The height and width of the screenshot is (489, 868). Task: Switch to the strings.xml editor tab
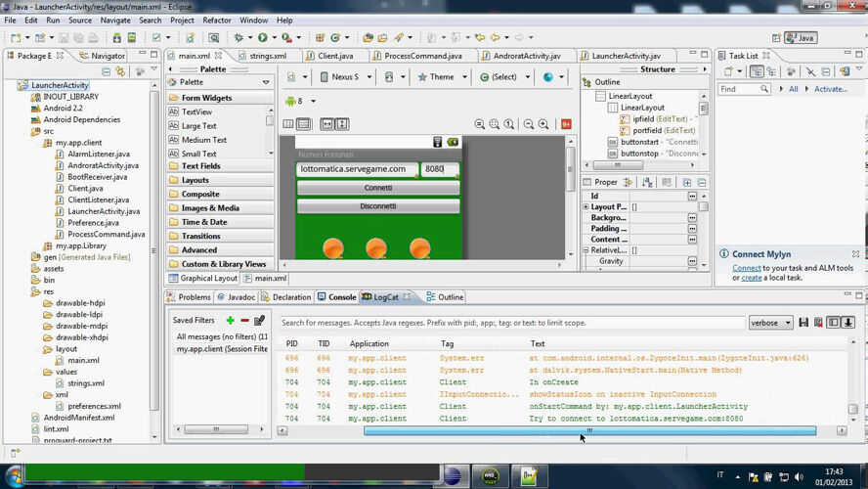267,56
